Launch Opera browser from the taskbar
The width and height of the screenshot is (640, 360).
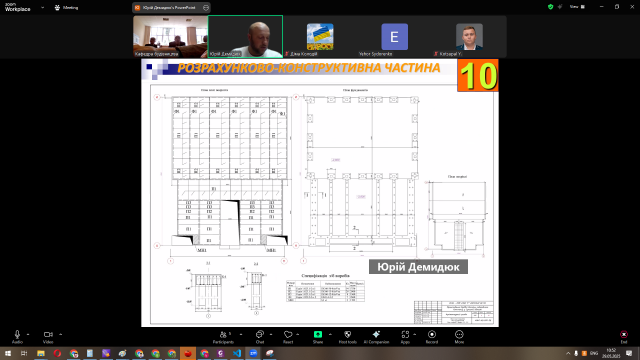point(57,353)
